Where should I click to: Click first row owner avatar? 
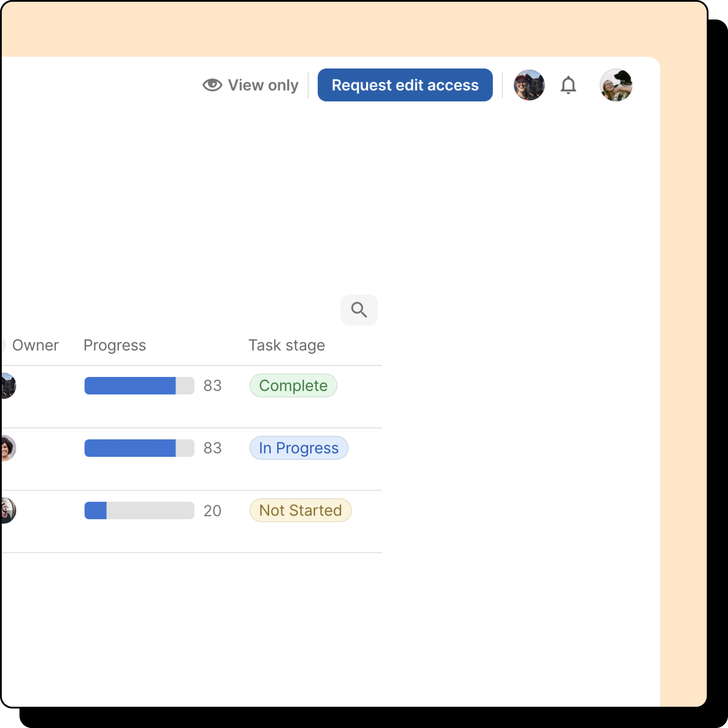tap(8, 386)
